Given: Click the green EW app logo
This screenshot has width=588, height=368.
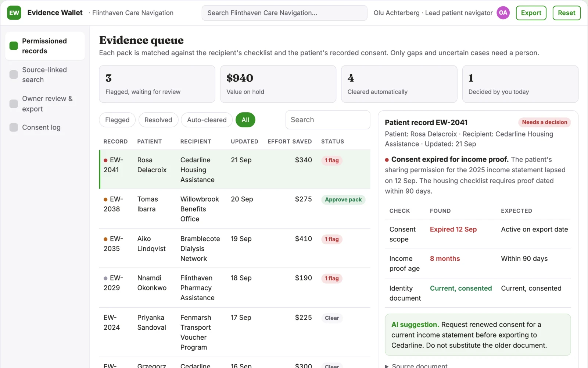Looking at the screenshot, I should pos(14,13).
